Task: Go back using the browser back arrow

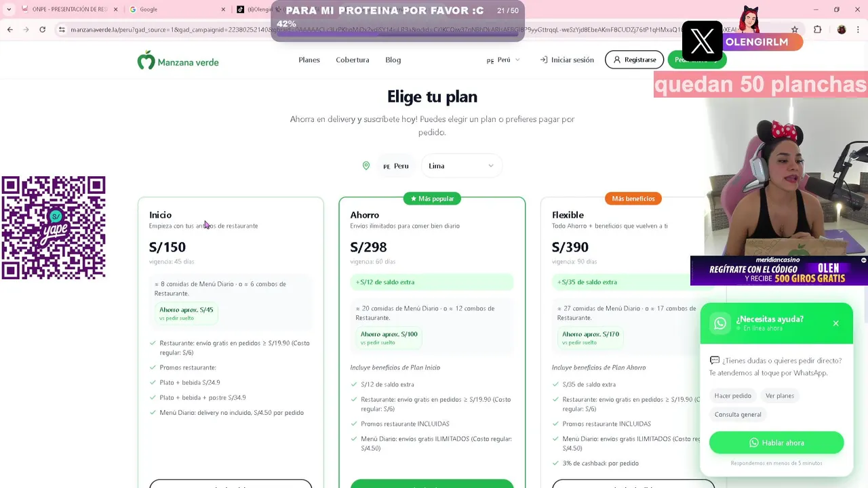Action: [x=9, y=30]
